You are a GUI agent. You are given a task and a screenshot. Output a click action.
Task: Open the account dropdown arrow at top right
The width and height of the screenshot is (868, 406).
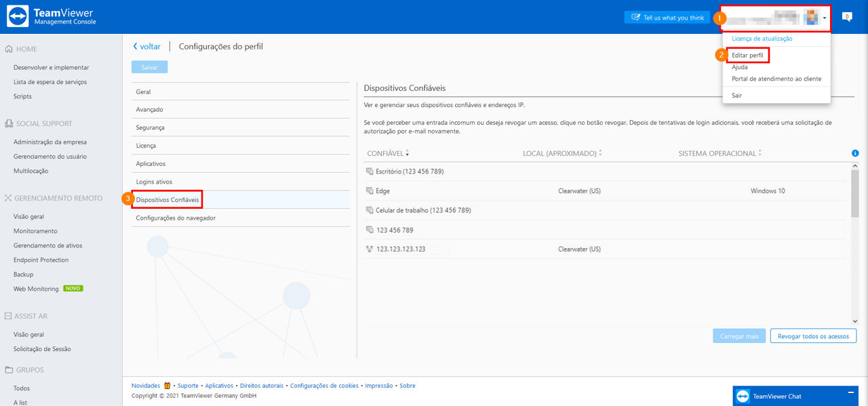click(825, 18)
